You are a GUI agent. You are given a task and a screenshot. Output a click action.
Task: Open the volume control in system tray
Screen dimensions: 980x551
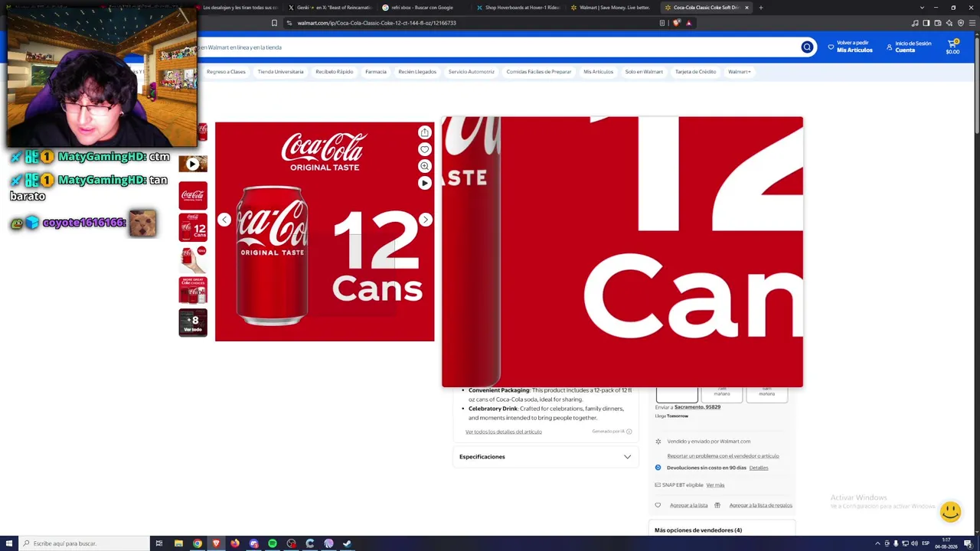(914, 543)
